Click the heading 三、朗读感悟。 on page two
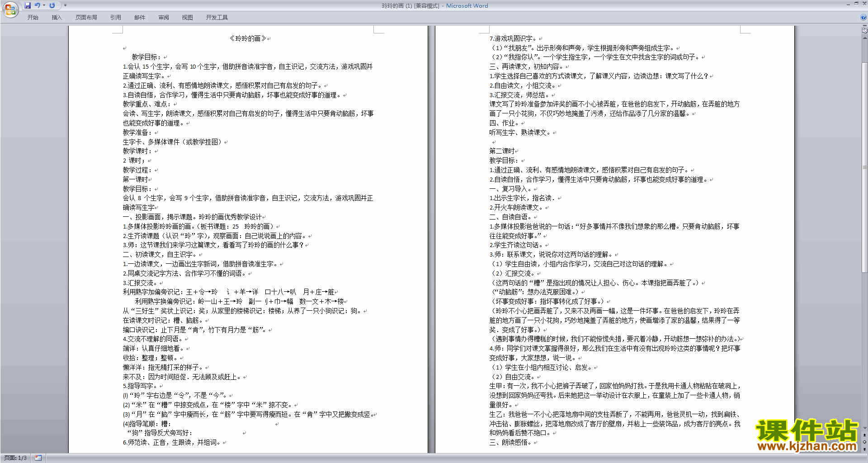The width and height of the screenshot is (868, 463). (x=511, y=442)
